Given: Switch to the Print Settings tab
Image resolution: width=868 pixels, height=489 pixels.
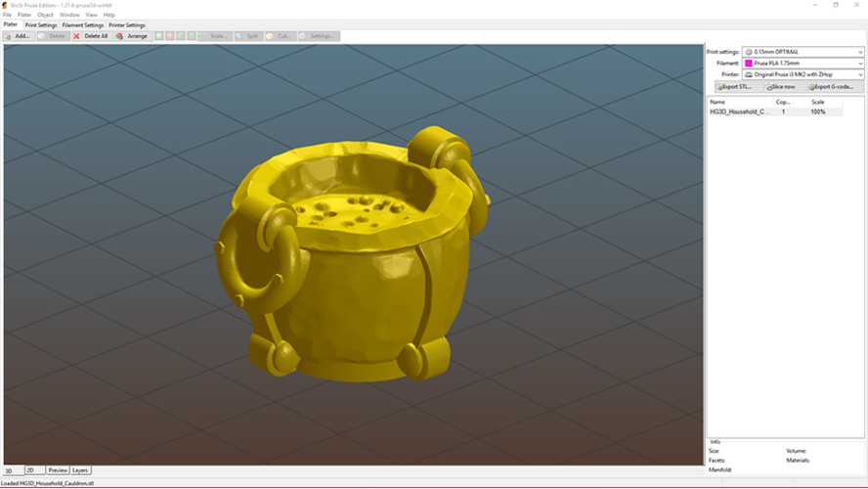Looking at the screenshot, I should pos(41,24).
